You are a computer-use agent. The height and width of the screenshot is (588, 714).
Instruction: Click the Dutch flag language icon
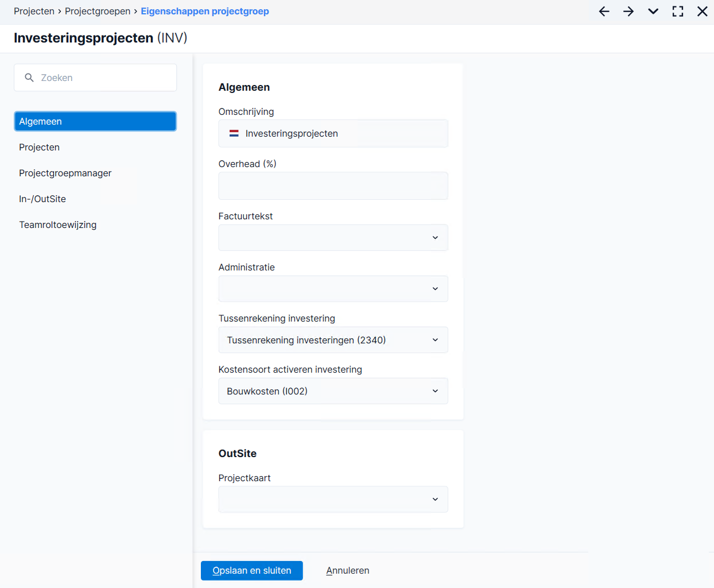[x=234, y=133]
